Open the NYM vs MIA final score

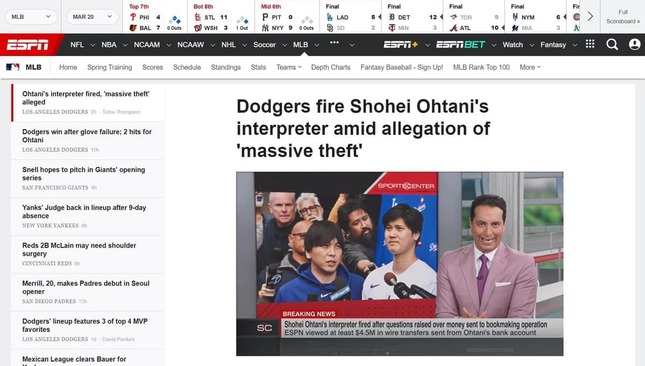coord(536,18)
